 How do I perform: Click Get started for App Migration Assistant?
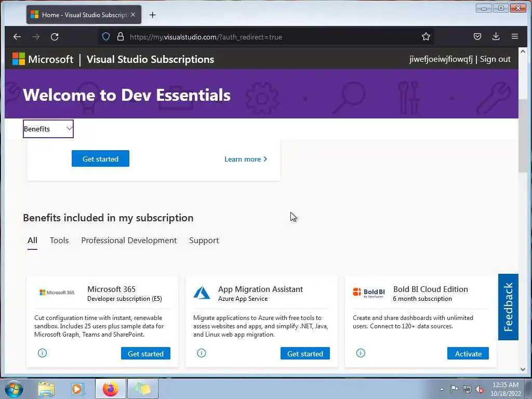tap(305, 353)
